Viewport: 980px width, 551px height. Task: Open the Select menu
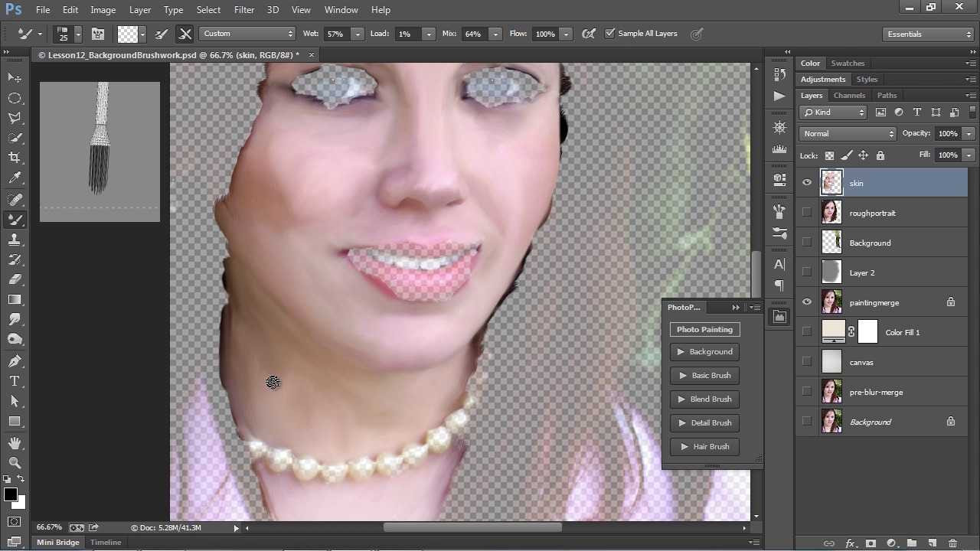[x=208, y=10]
